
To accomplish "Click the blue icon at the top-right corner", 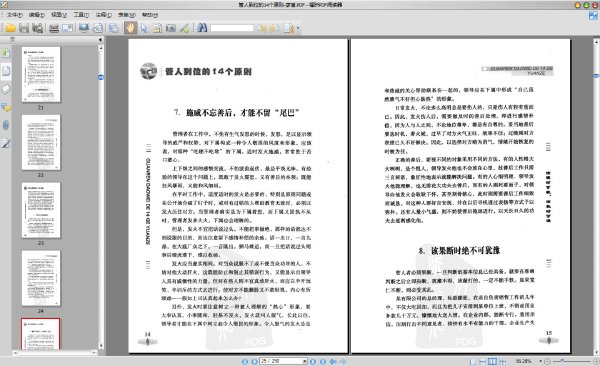I will point(593,16).
